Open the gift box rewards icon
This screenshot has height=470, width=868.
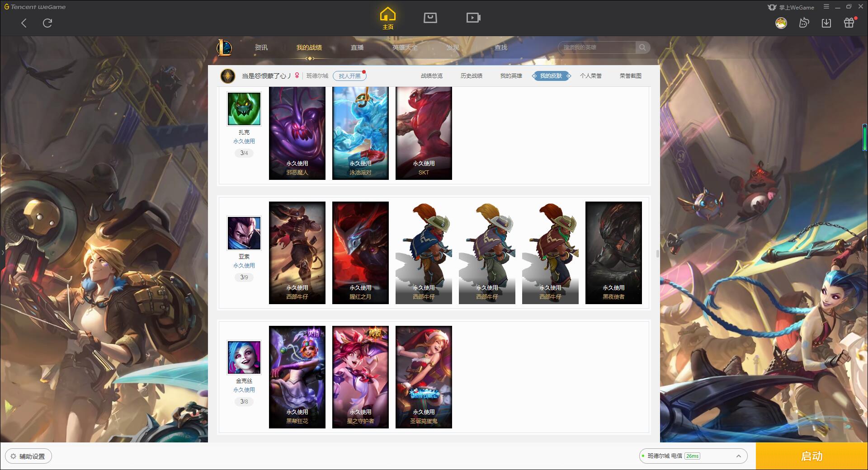click(x=849, y=23)
